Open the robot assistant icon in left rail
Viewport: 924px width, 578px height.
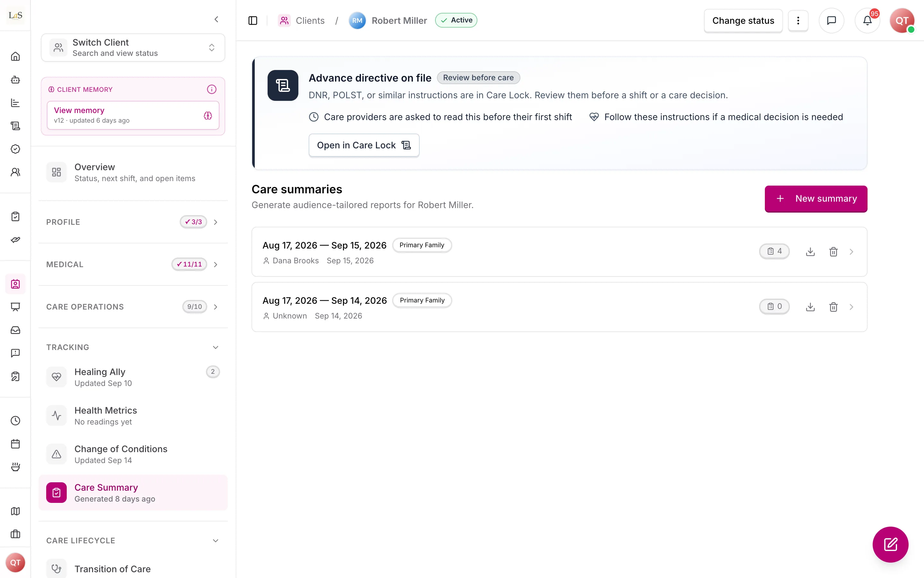tap(15, 80)
